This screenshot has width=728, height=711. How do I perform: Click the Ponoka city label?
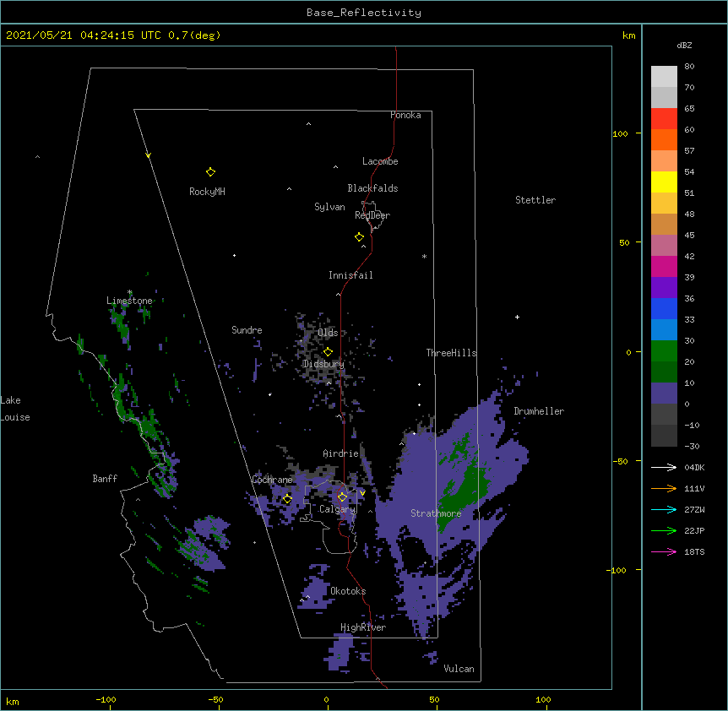click(405, 115)
